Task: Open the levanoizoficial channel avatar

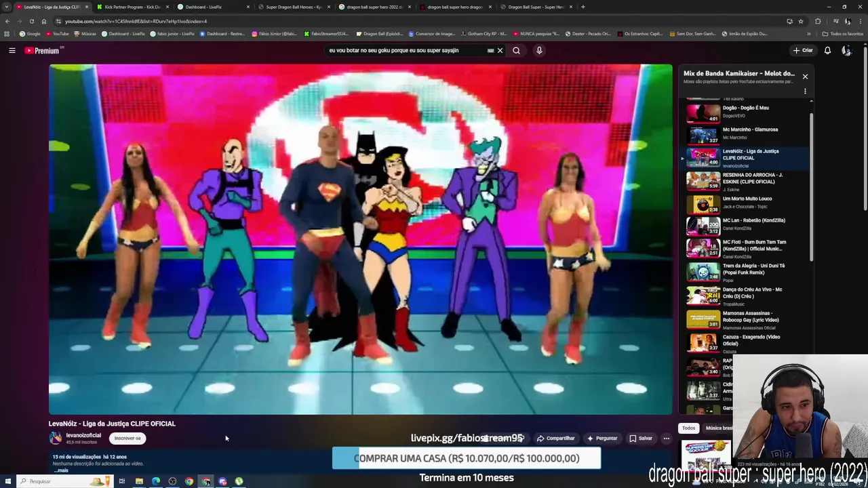Action: [x=56, y=439]
